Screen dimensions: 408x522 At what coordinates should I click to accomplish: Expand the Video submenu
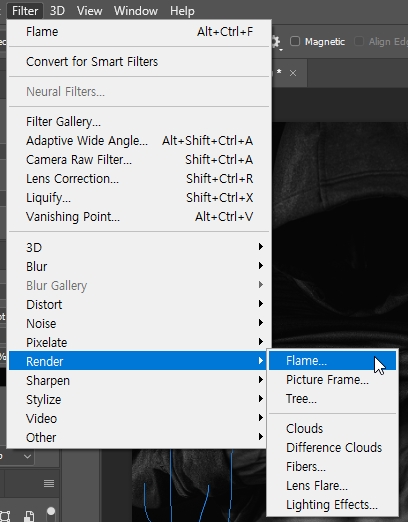click(x=139, y=418)
